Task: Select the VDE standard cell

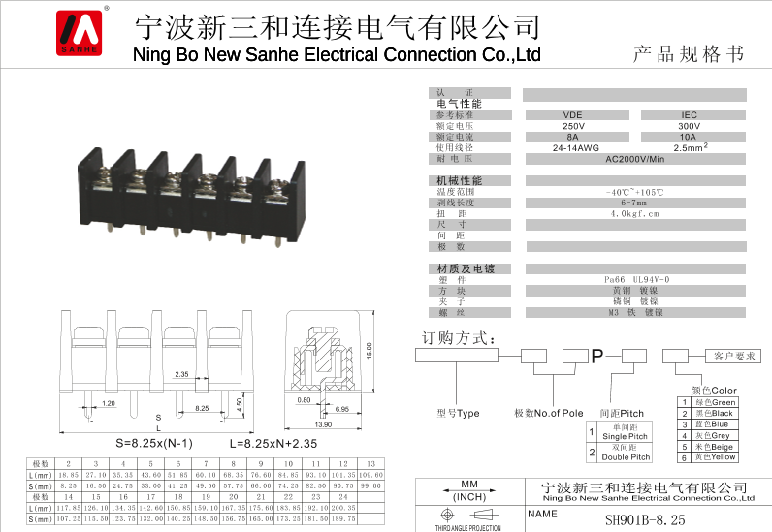Action: coord(573,115)
